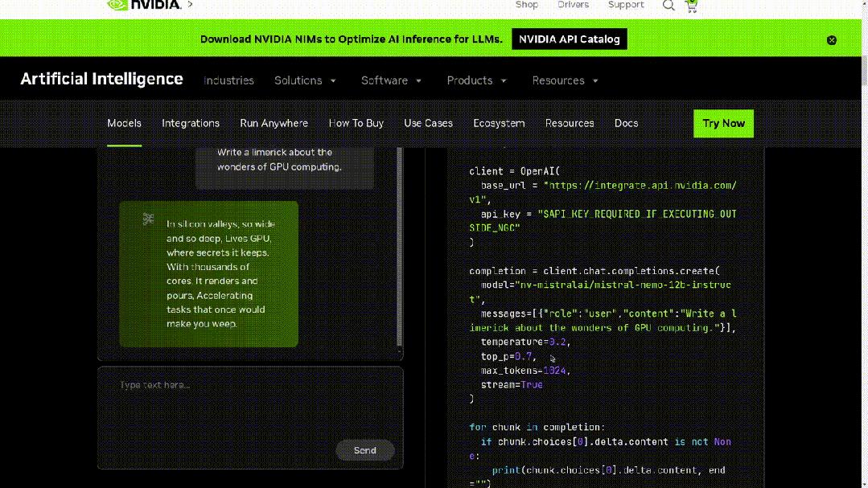Screen dimensions: 868x488
Task: Open the Run Anywhere tab
Action: click(274, 123)
